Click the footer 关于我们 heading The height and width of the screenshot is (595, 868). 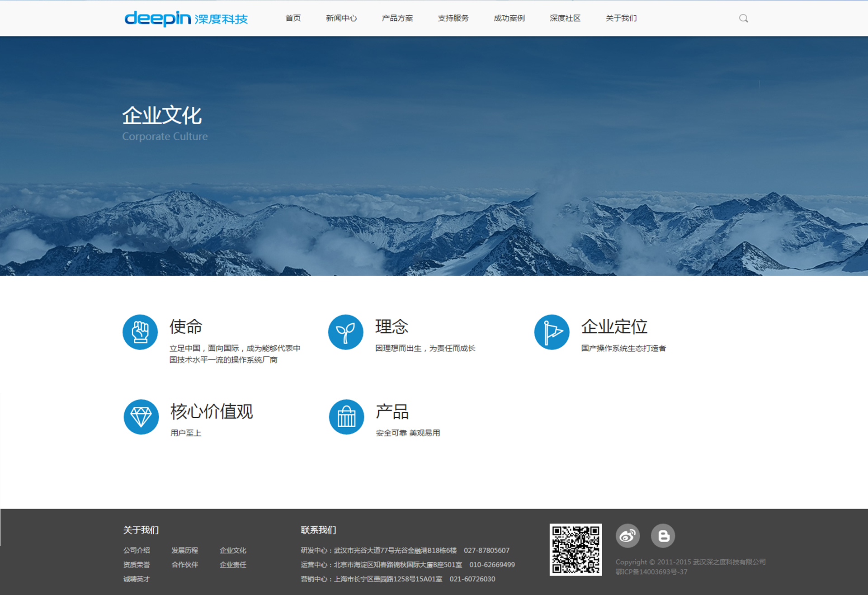pyautogui.click(x=141, y=530)
